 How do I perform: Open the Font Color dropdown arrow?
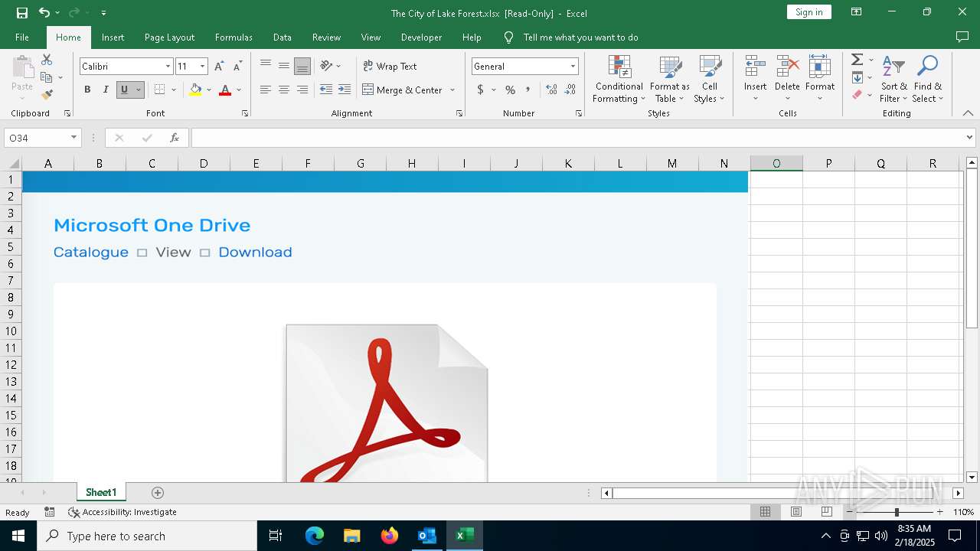(239, 90)
